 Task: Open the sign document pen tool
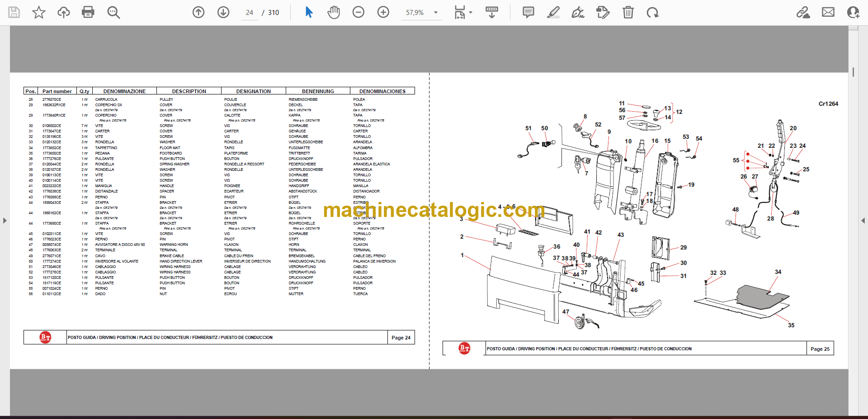point(578,12)
